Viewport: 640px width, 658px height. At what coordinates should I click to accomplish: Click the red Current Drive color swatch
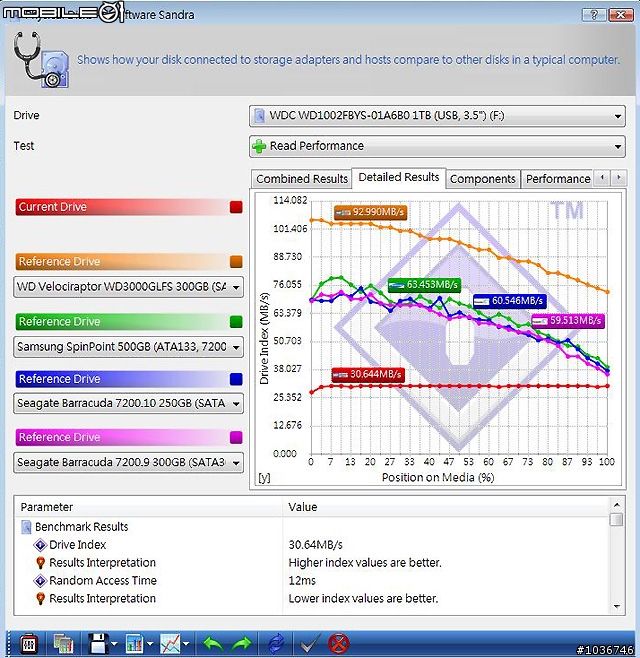236,207
